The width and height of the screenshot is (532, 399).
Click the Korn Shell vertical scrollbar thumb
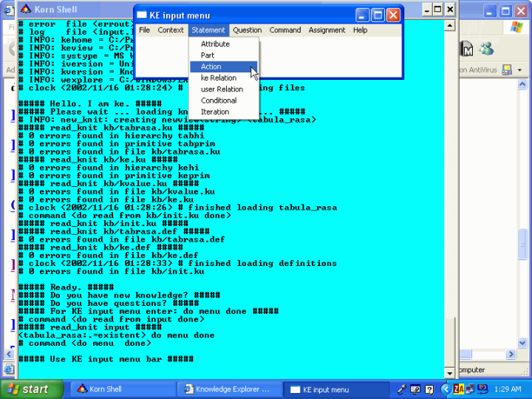(x=449, y=342)
